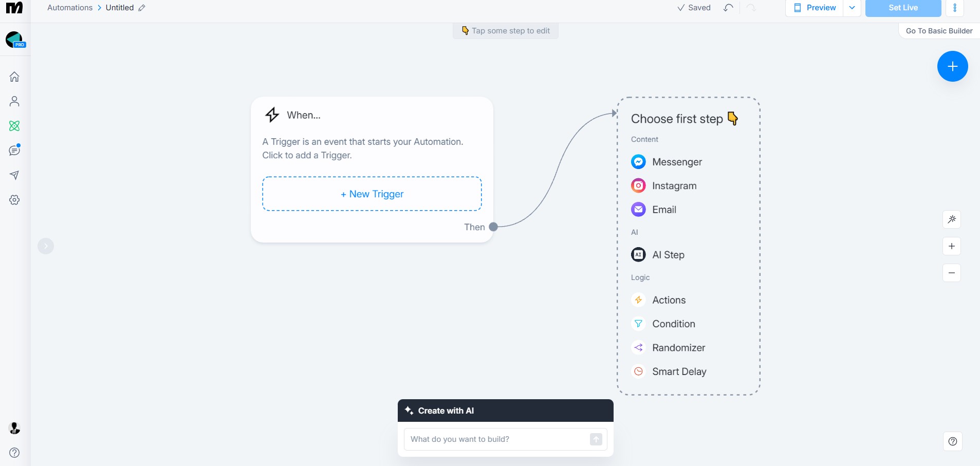Open the Preview dropdown arrow
The height and width of the screenshot is (466, 980).
852,8
